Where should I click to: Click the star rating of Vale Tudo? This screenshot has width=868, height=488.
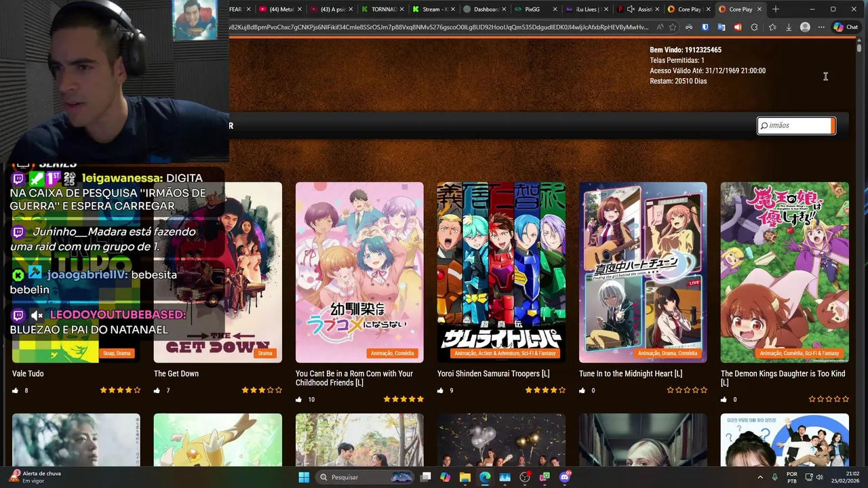(x=120, y=390)
